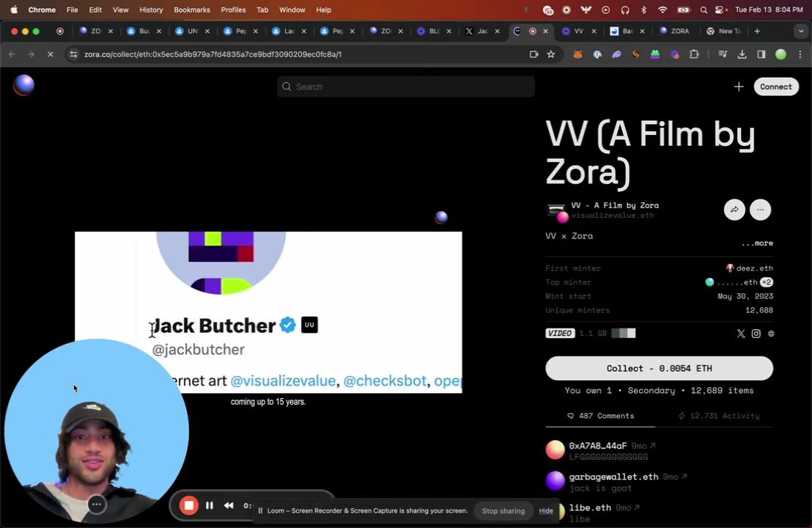
Task: Open the X social link icon
Action: point(740,334)
